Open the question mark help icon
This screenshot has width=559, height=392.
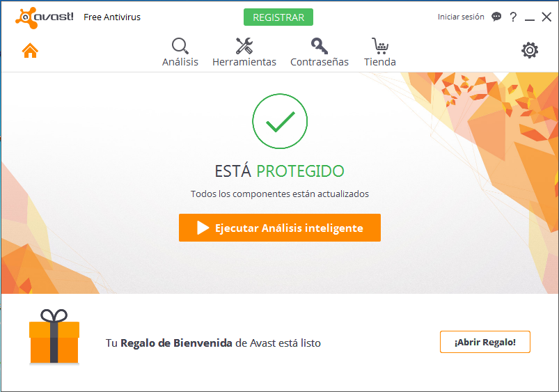pyautogui.click(x=513, y=17)
